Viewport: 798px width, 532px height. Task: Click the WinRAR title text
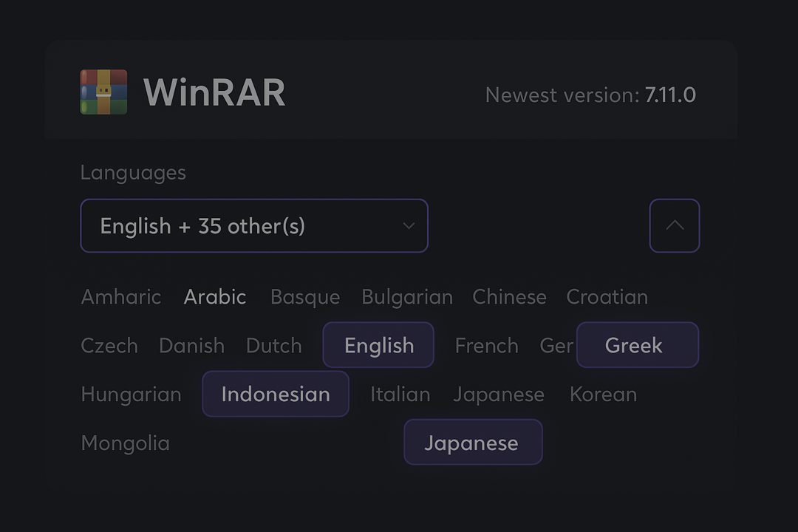pyautogui.click(x=214, y=92)
